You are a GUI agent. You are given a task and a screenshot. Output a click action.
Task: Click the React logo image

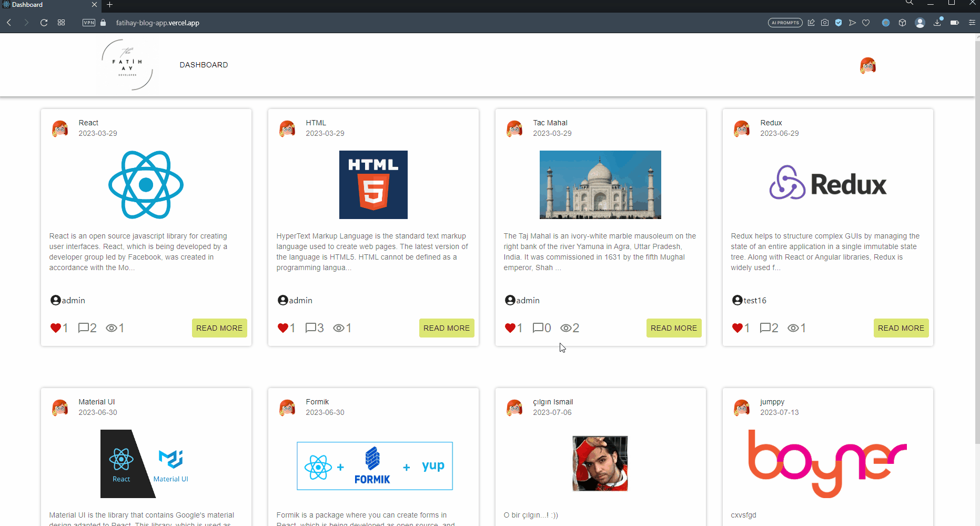pos(146,185)
